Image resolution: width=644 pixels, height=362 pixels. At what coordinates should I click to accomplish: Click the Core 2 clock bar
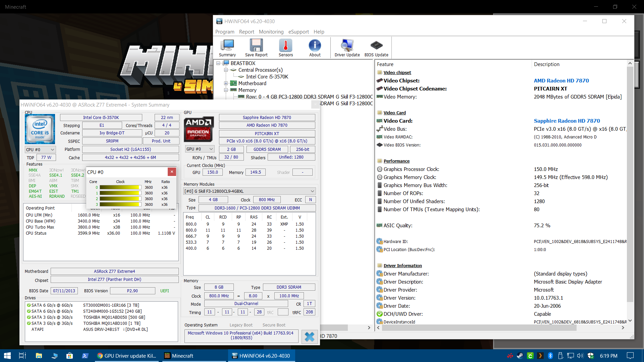(120, 199)
